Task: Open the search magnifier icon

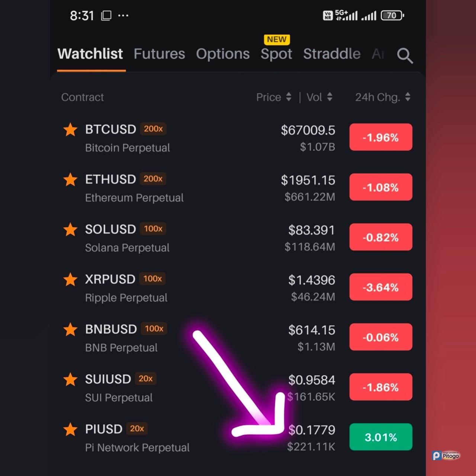Action: (x=405, y=55)
